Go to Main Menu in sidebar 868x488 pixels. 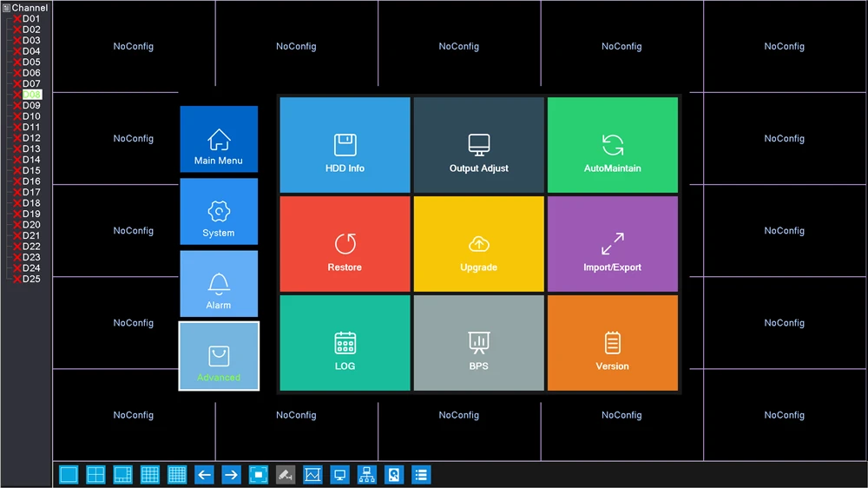point(219,139)
